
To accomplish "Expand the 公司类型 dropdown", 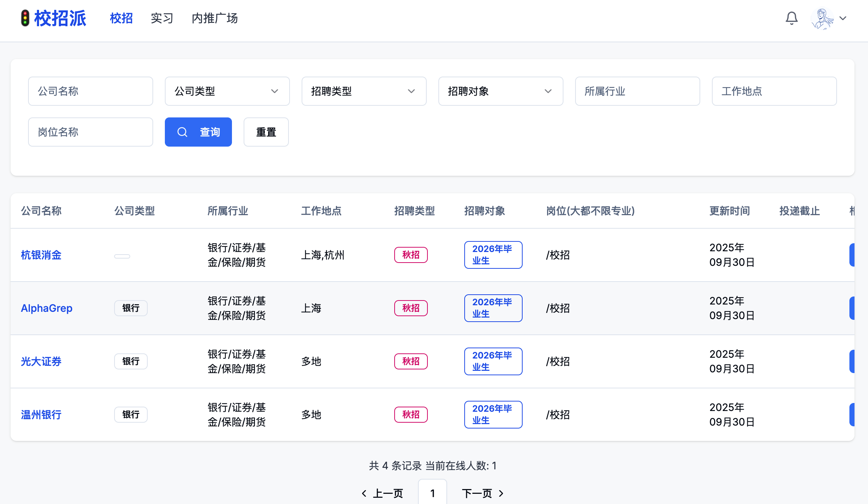I will (x=227, y=91).
